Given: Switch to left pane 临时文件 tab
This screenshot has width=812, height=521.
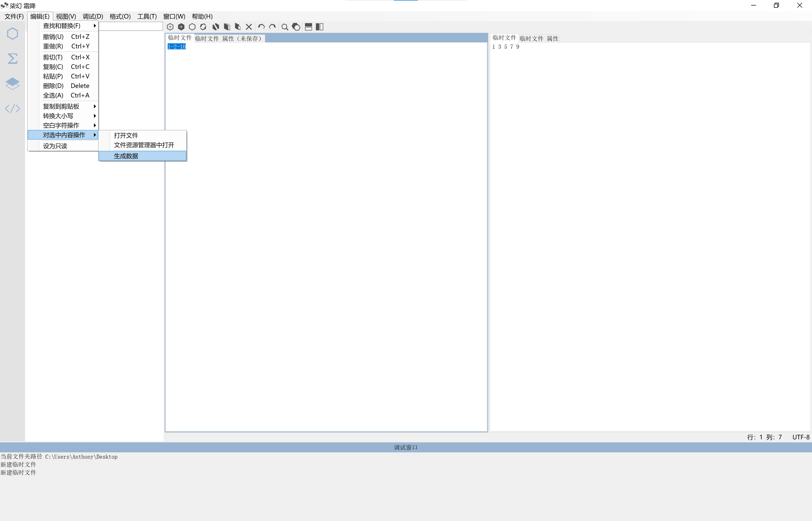Looking at the screenshot, I should tap(180, 38).
